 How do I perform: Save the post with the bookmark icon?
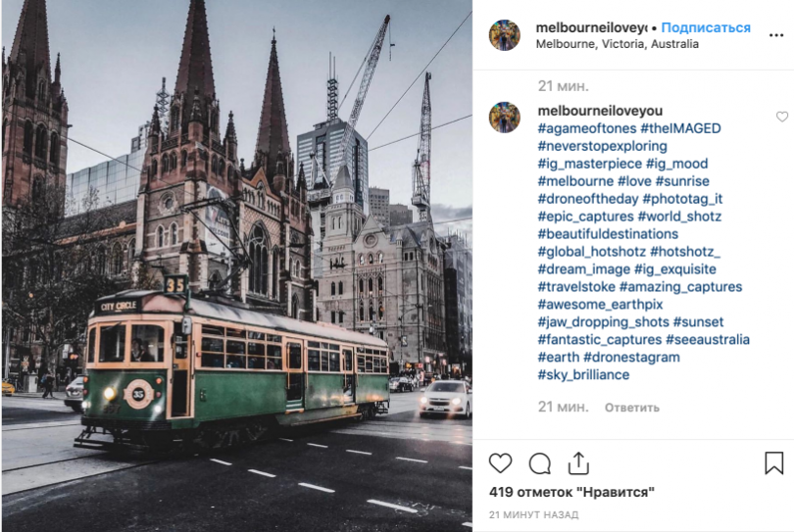tap(773, 463)
